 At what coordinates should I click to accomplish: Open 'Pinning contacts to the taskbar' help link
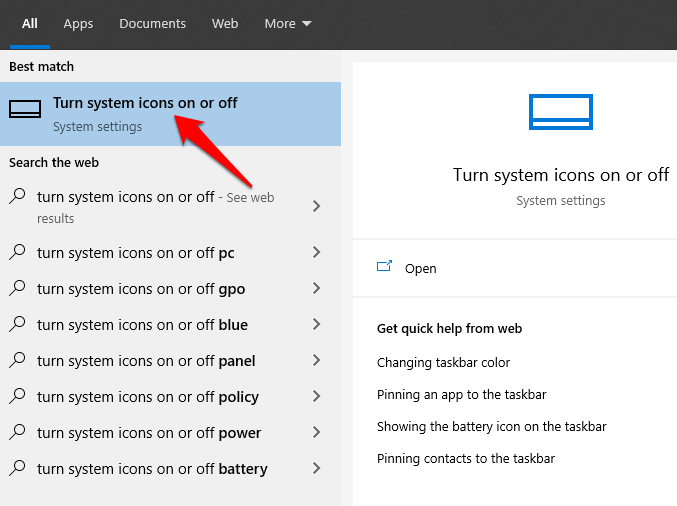(465, 459)
